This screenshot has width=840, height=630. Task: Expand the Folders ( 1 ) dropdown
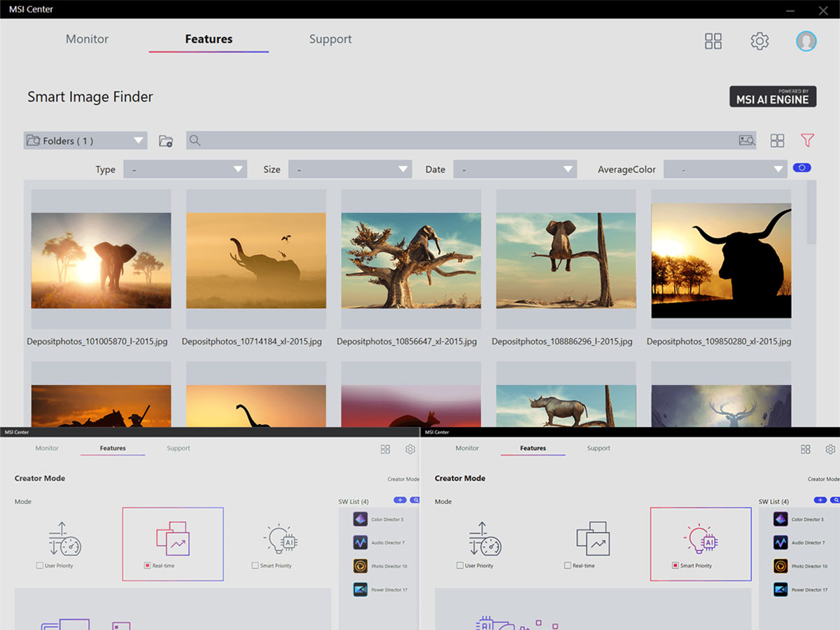point(85,141)
